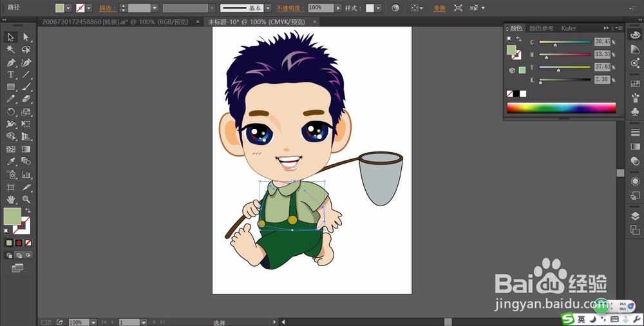
Task: Enable Draw Behind mode
Action: pos(19,255)
